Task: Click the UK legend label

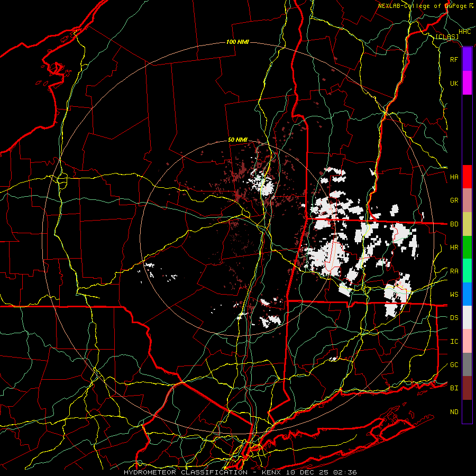Action: (x=454, y=83)
